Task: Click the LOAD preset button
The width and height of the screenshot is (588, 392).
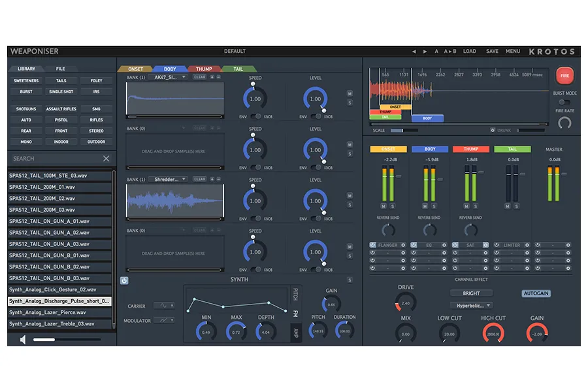Action: coord(470,52)
